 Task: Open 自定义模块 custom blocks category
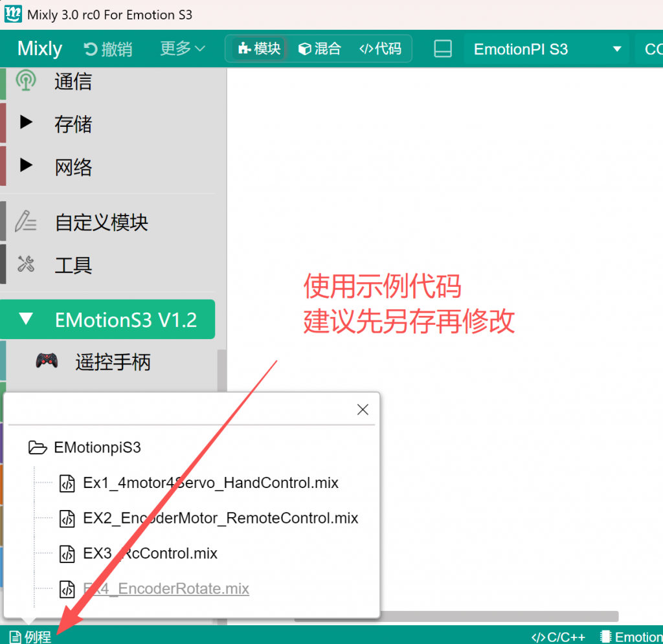click(x=101, y=223)
